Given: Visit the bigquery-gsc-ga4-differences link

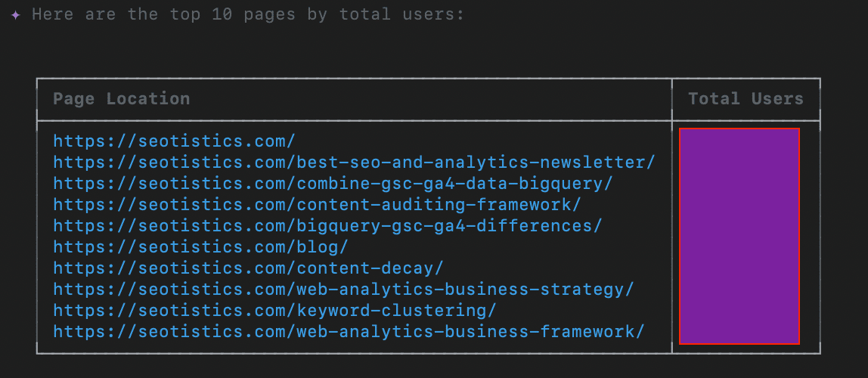Looking at the screenshot, I should click(327, 225).
